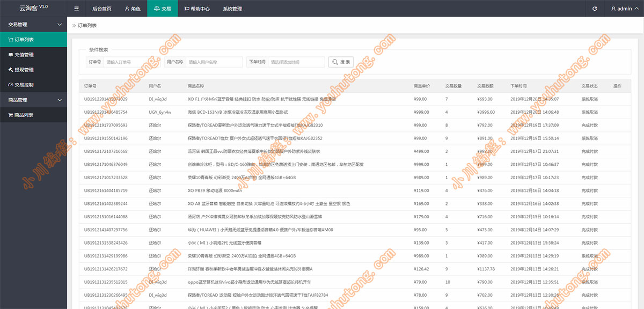The image size is (644, 309).
Task: Click the 订单列表 breadcrumb title
Action: [87, 25]
